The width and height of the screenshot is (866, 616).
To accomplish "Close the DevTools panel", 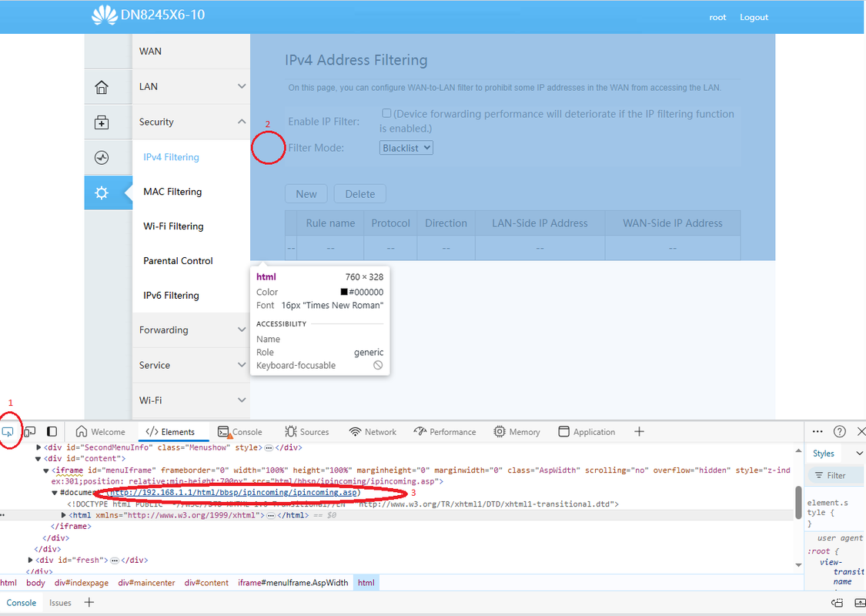I will coord(861,431).
